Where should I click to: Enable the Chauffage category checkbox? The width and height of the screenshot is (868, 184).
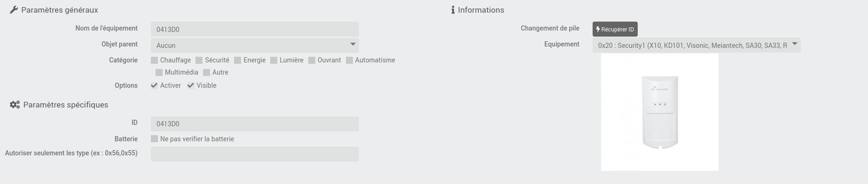point(154,60)
